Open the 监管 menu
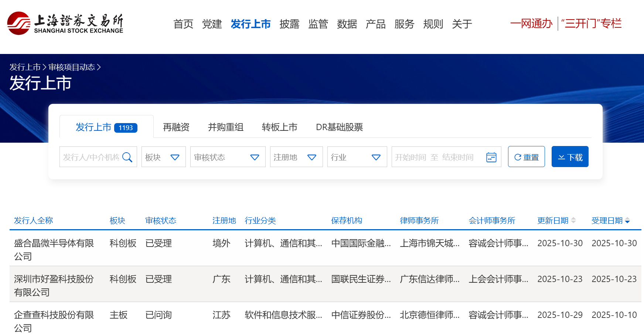This screenshot has width=644, height=336. [318, 24]
